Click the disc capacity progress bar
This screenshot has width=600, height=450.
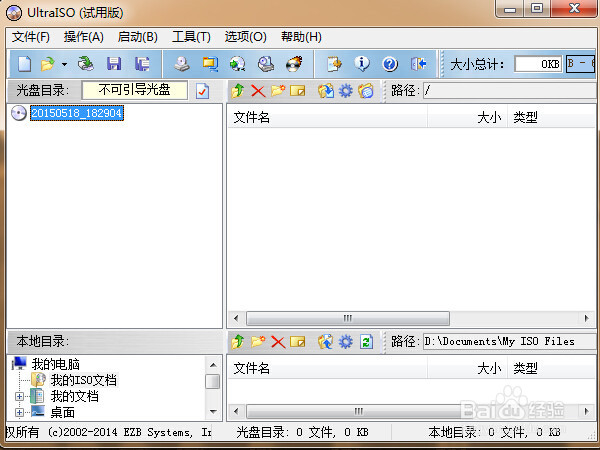click(x=581, y=64)
